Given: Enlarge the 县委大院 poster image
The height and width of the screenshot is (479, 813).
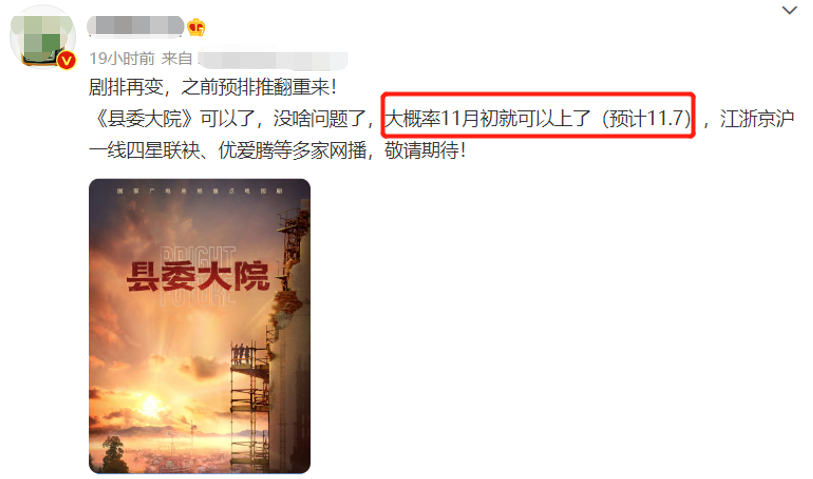Looking at the screenshot, I should click(200, 326).
